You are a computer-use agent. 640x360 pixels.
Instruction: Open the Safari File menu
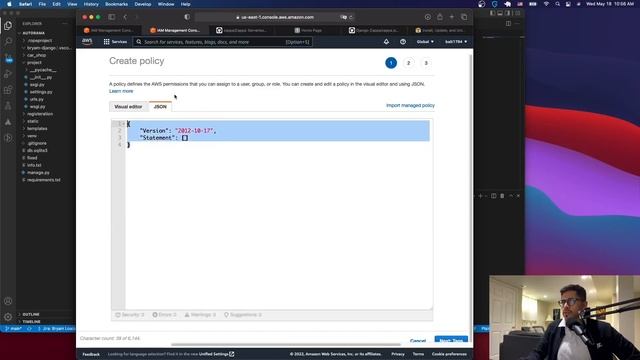(x=42, y=4)
